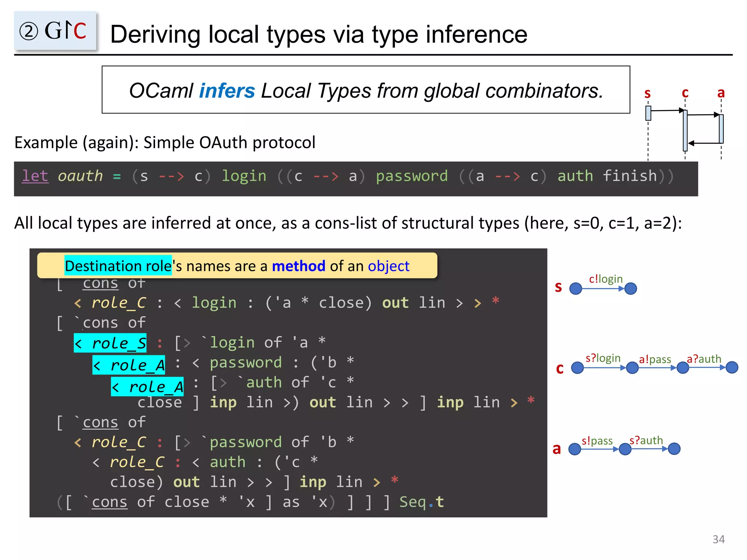747x560 pixels.
Task: Click the slide page number 34
Action: (x=719, y=539)
